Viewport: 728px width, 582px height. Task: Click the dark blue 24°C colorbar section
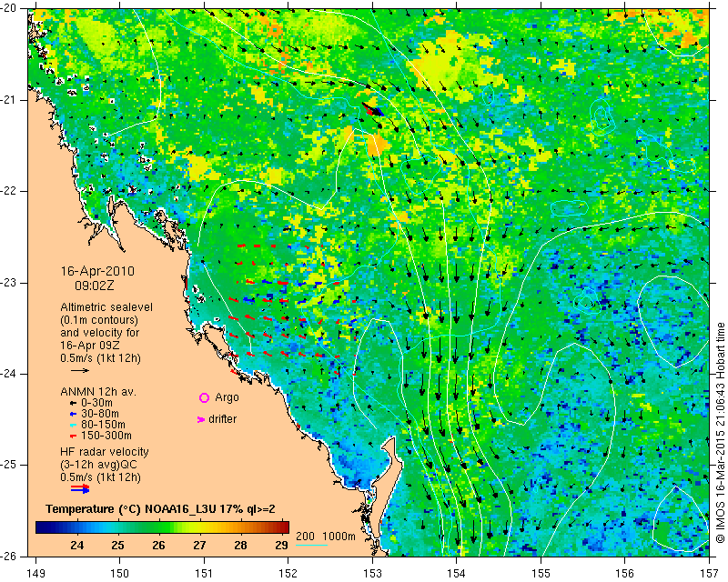77,527
